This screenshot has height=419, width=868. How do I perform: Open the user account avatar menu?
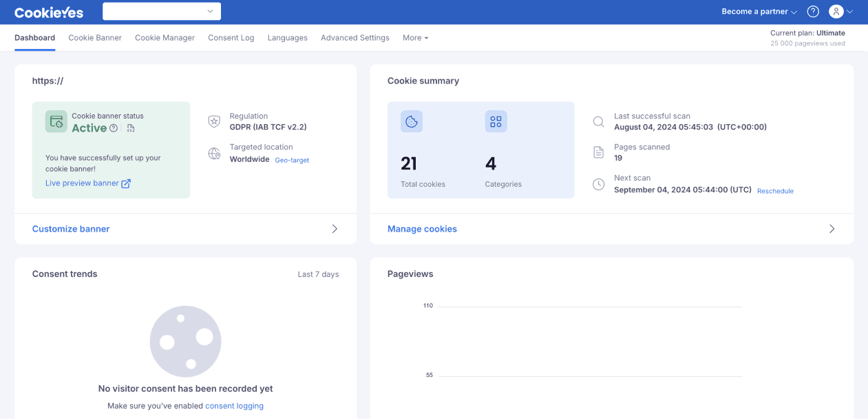(840, 12)
